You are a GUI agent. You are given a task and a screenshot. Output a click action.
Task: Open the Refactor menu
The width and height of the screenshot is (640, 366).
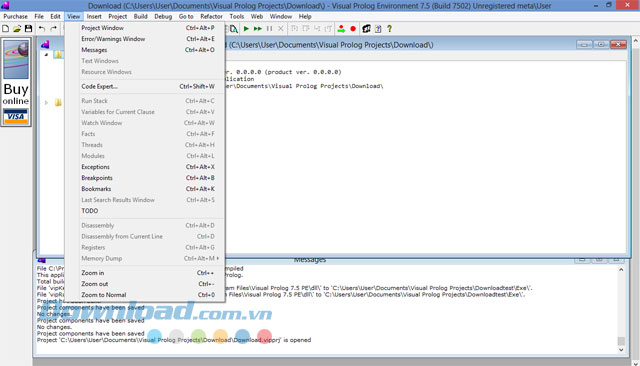(x=211, y=16)
